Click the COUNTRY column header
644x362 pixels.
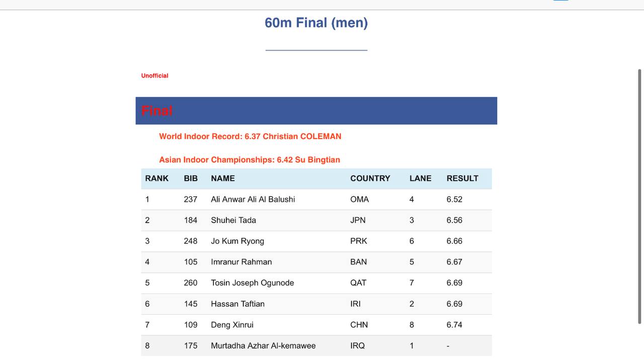(370, 178)
